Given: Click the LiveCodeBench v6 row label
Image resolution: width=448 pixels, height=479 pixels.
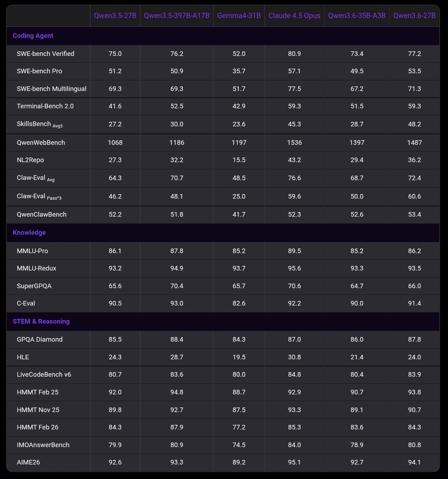Looking at the screenshot, I should click(x=44, y=374).
